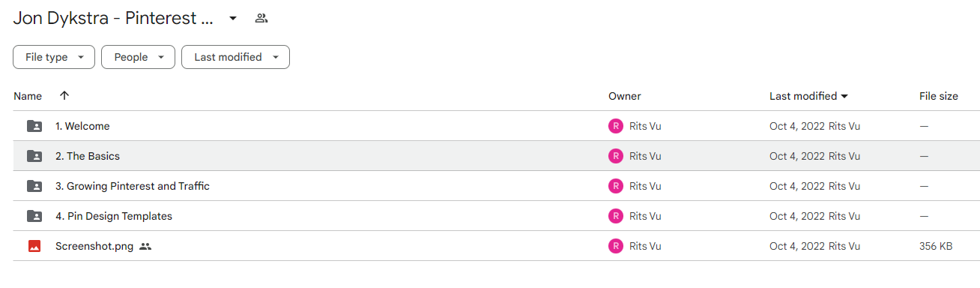Open the 4. Pin Design Templates folder
980x288 pixels.
[114, 216]
